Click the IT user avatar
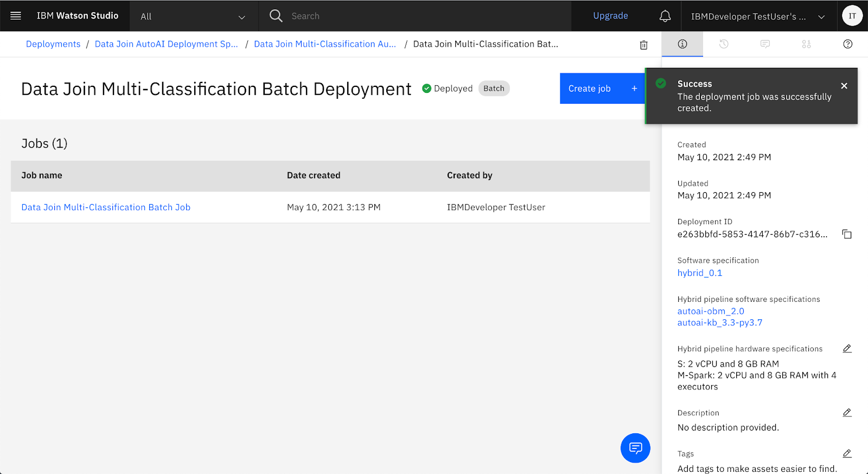The height and width of the screenshot is (474, 868). (x=852, y=16)
